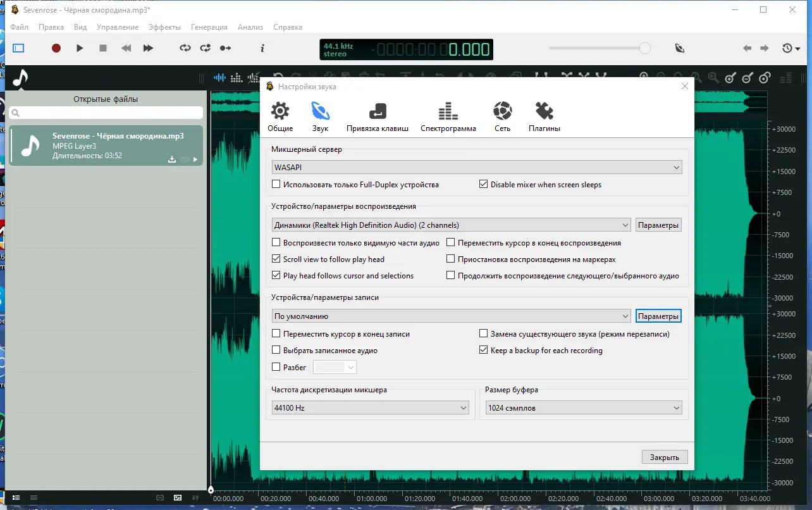This screenshot has height=510, width=812.
Task: Enable Использовать только Full-Duplex устройства checkbox
Action: (276, 185)
